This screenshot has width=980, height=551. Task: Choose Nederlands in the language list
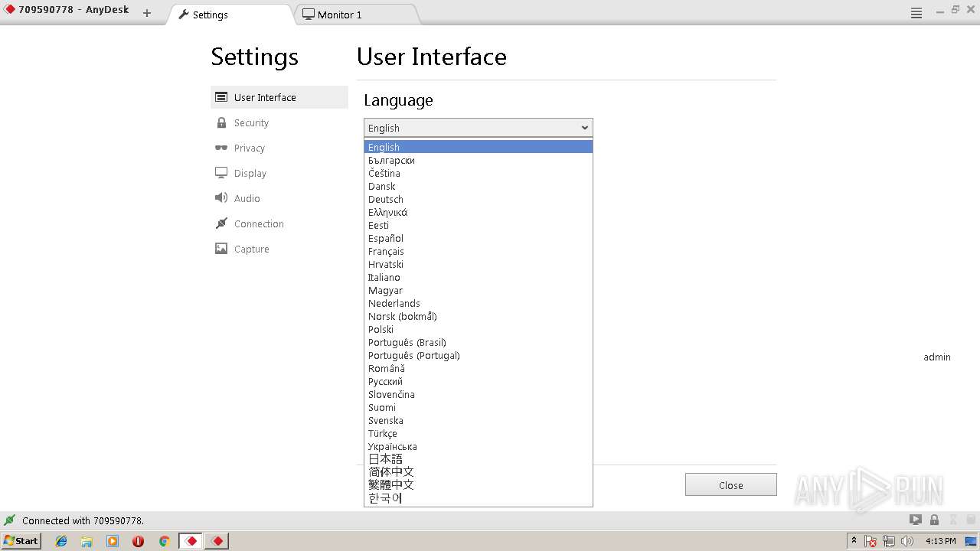coord(479,303)
